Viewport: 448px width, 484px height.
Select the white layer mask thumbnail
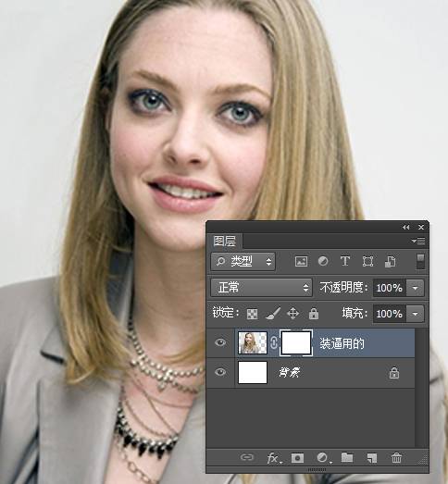(x=296, y=342)
